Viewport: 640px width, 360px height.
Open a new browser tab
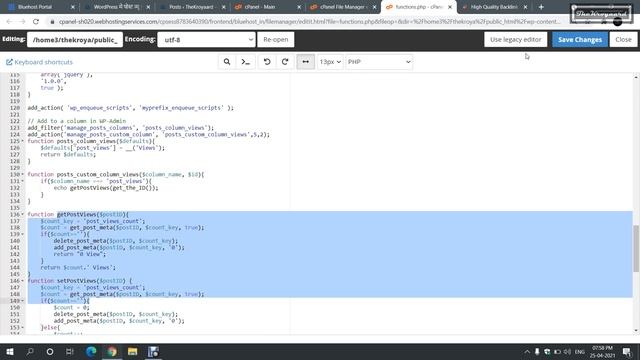click(541, 7)
